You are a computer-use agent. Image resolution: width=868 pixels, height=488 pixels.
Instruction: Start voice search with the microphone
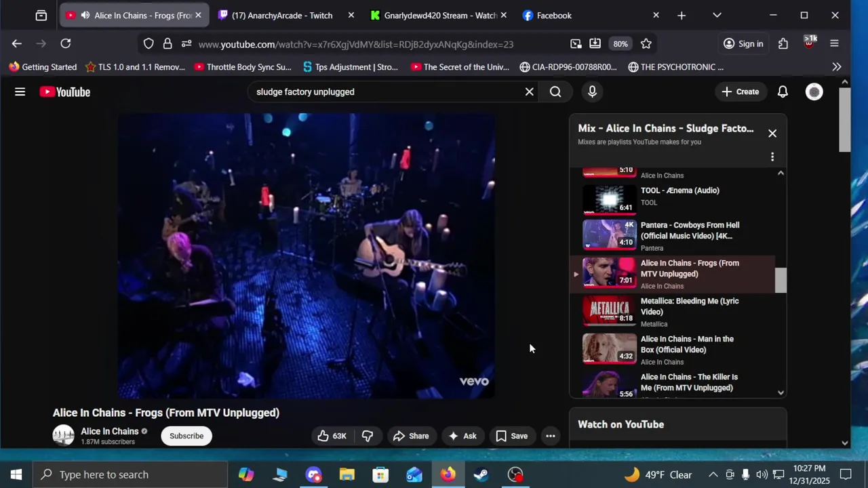[592, 91]
